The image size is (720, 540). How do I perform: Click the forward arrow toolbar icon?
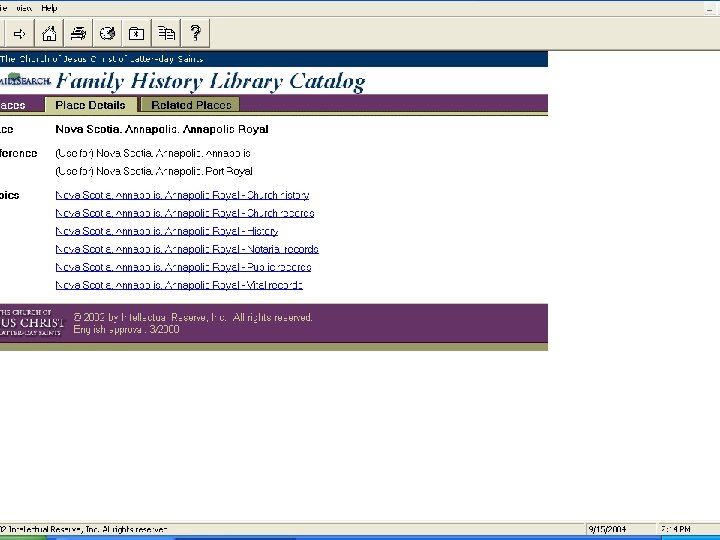(19, 34)
